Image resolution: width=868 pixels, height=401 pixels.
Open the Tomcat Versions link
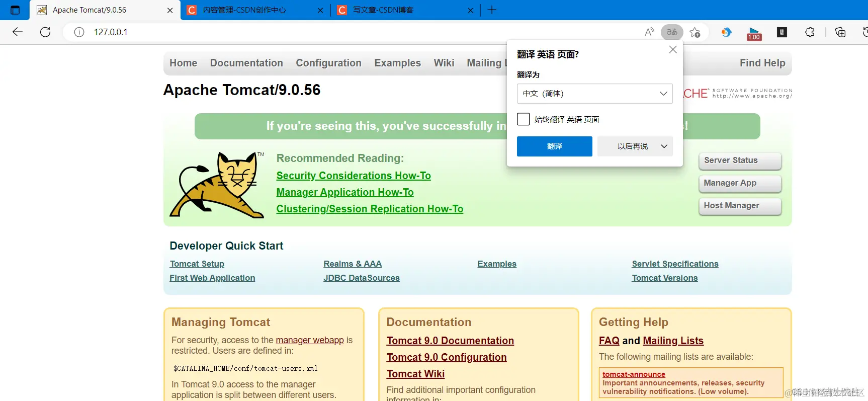click(665, 278)
